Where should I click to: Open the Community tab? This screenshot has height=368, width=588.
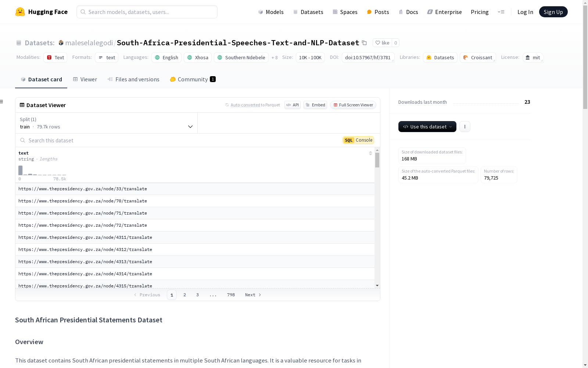(x=193, y=79)
